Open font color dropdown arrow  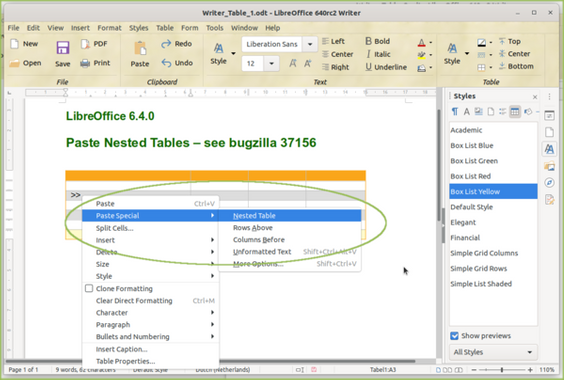coord(431,43)
